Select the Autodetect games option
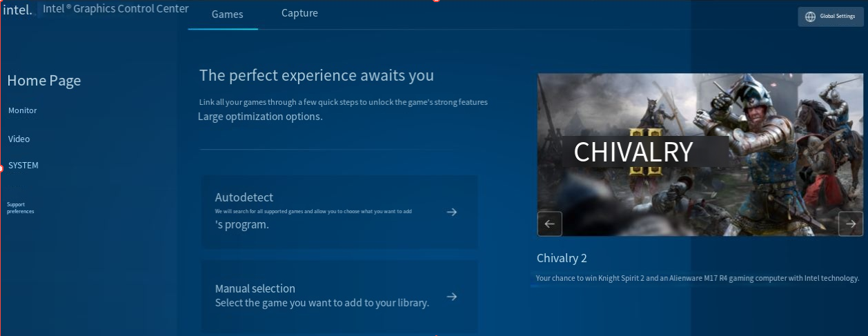 339,212
